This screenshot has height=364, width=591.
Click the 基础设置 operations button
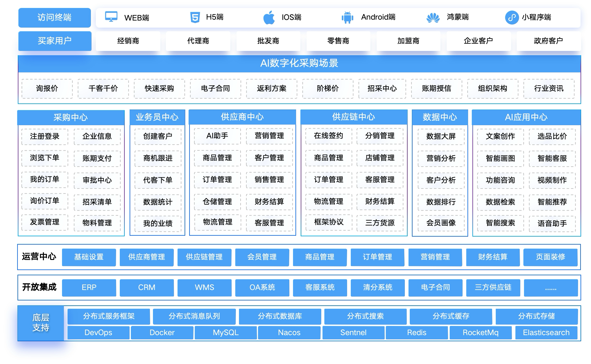[89, 257]
